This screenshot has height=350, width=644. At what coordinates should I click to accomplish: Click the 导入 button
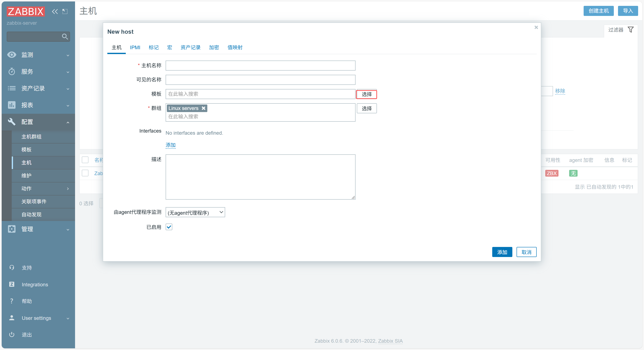point(628,11)
